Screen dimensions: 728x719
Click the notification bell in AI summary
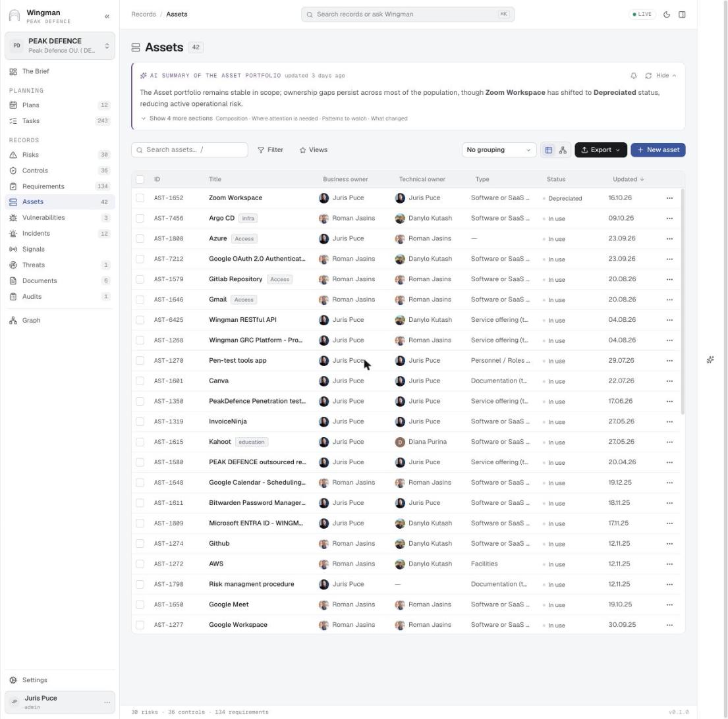pyautogui.click(x=633, y=76)
